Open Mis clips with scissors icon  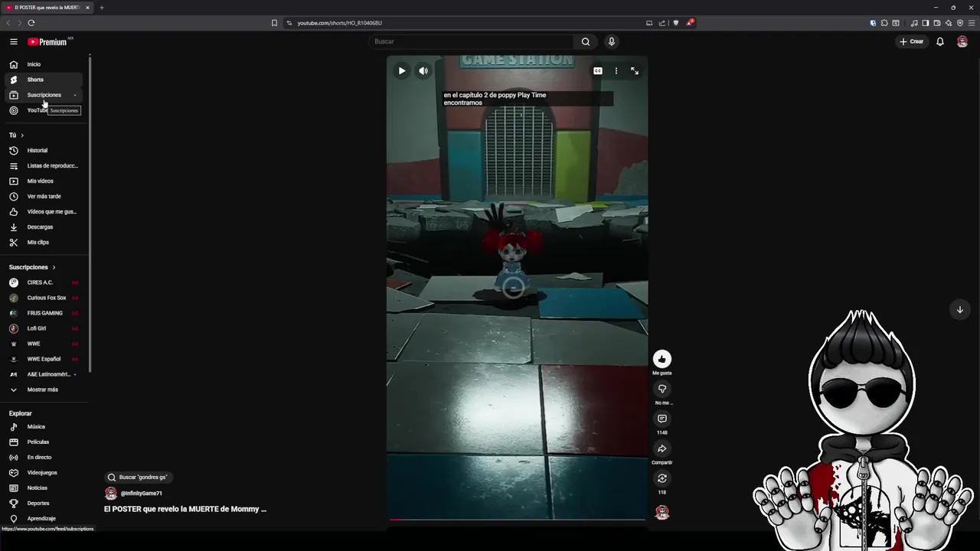(x=44, y=242)
